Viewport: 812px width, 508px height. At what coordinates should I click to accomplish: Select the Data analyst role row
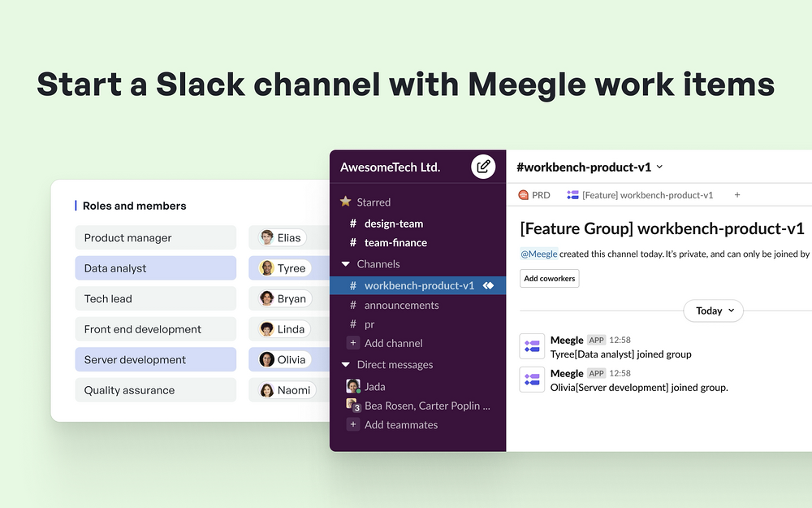[155, 268]
